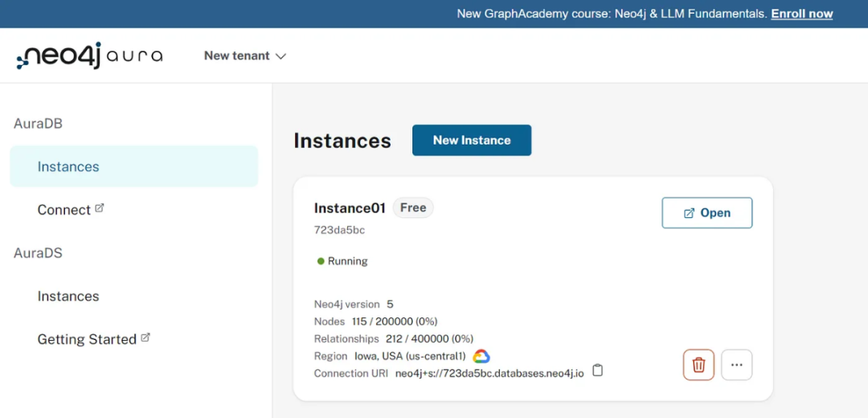Click the Neo4j Aura logo
Screen dimensions: 868x418
coord(89,55)
